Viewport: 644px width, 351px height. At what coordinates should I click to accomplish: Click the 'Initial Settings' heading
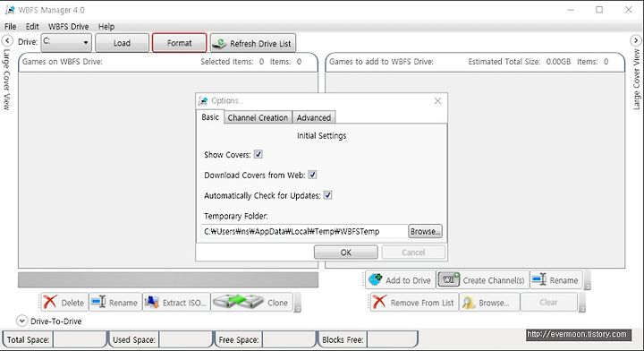pyautogui.click(x=322, y=135)
